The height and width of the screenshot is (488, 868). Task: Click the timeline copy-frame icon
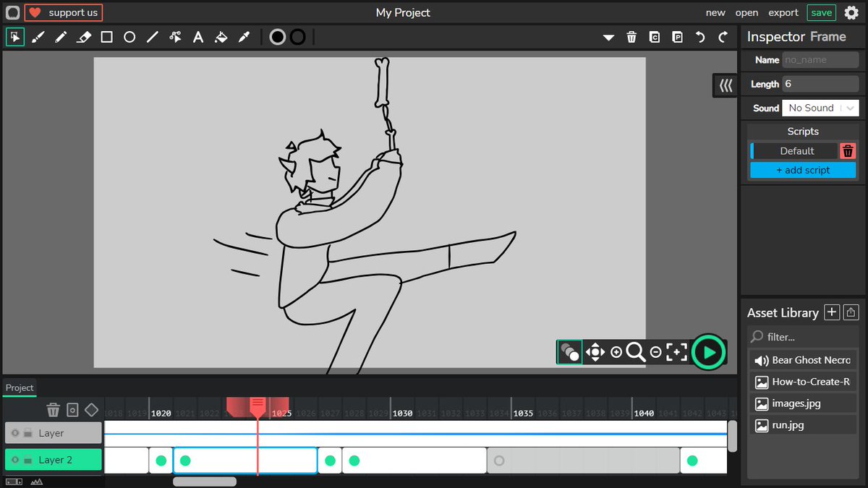72,410
